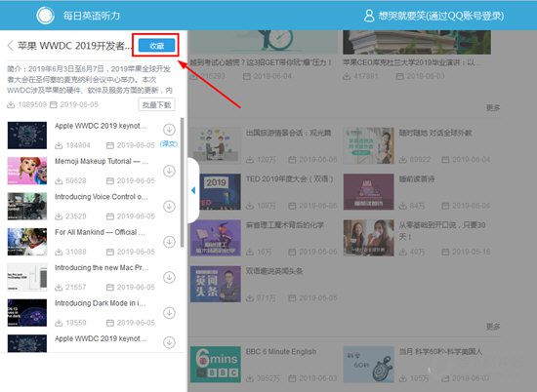The image size is (537, 392).
Task: Open 睡前读首诗 album thumbnail
Action: [x=368, y=191]
